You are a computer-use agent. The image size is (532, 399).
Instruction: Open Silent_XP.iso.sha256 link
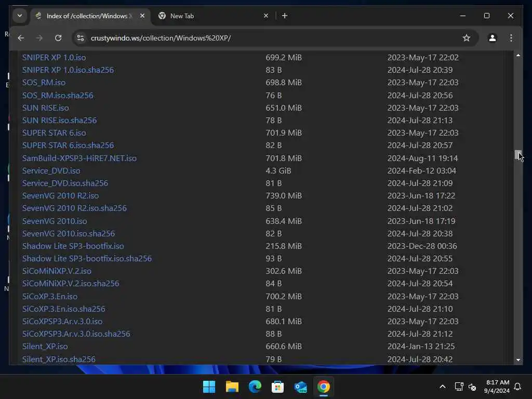pos(59,359)
